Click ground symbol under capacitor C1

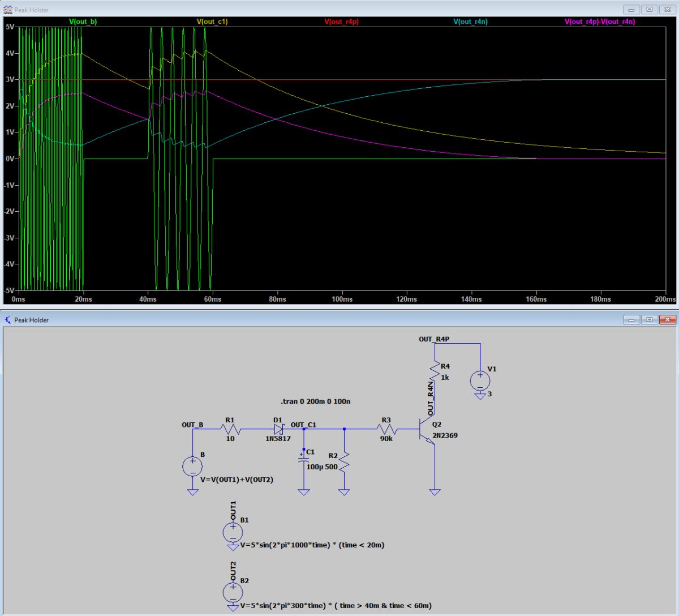(304, 492)
